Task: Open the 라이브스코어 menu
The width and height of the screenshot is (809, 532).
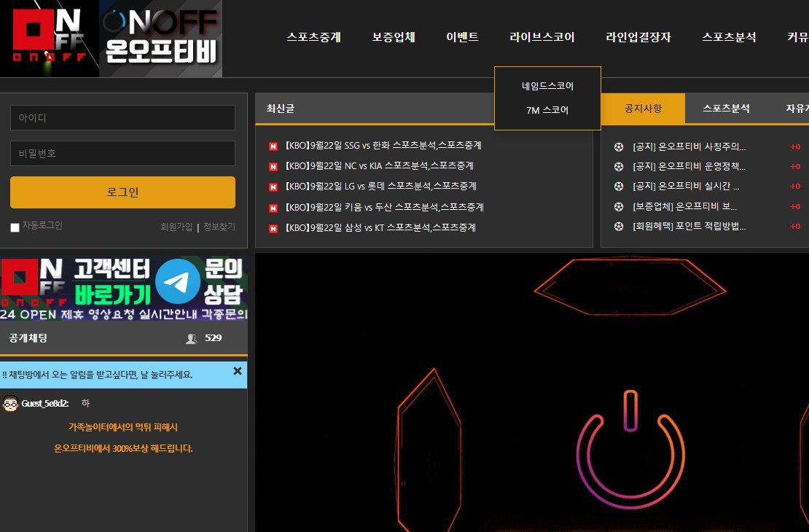Action: [x=542, y=37]
